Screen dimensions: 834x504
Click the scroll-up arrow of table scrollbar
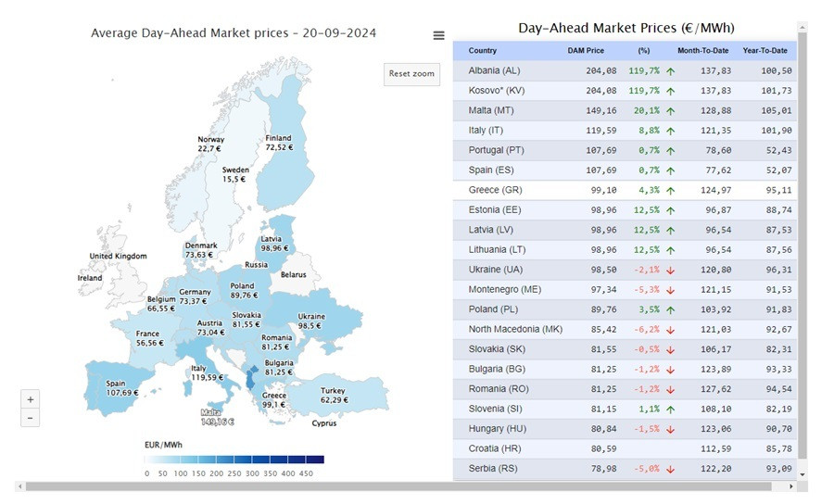click(x=802, y=26)
